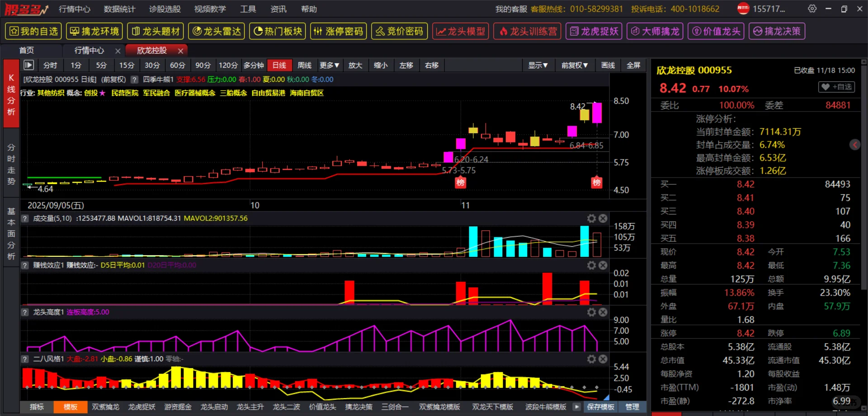Select K线分析 side tab
868x416 pixels.
click(x=11, y=94)
